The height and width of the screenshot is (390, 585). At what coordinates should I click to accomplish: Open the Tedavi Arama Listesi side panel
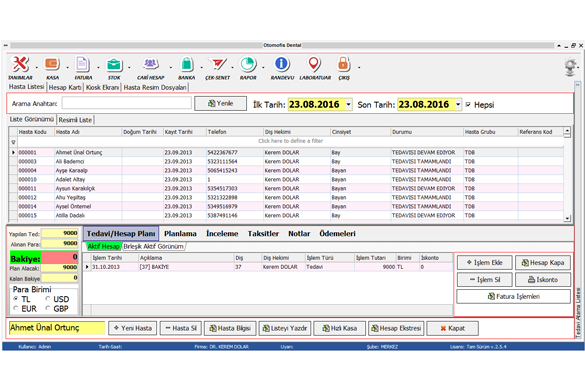pyautogui.click(x=578, y=313)
